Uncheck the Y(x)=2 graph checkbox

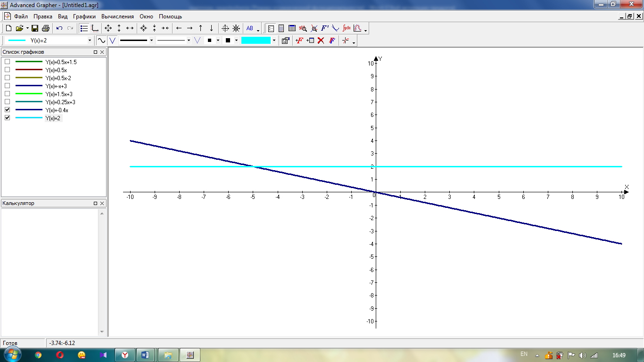pyautogui.click(x=7, y=118)
